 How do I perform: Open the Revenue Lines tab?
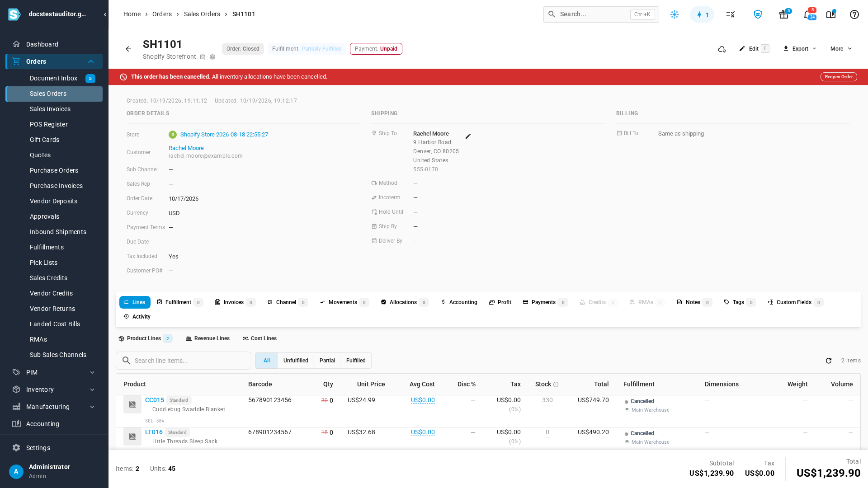(x=208, y=338)
